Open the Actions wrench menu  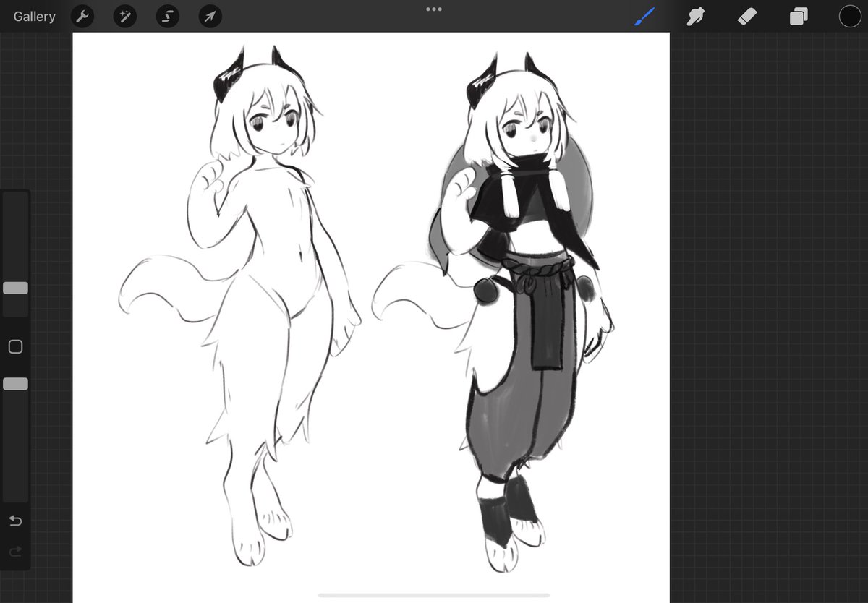(82, 17)
